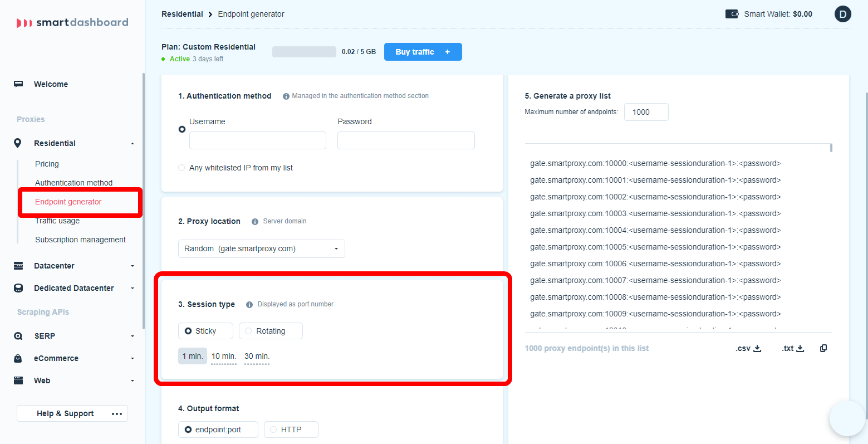Expand the Datacenter menu arrow
Image resolution: width=868 pixels, height=444 pixels.
133,266
